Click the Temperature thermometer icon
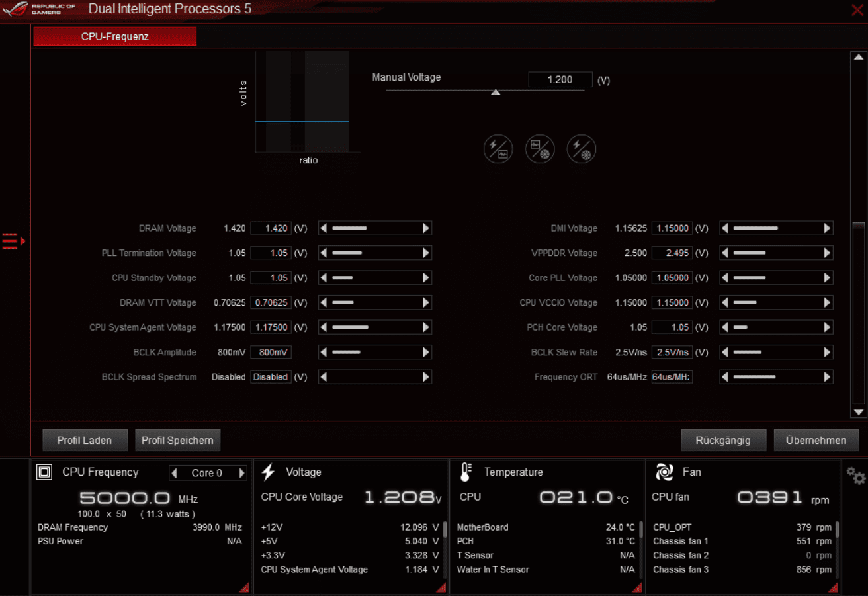Image resolution: width=868 pixels, height=596 pixels. pos(465,472)
